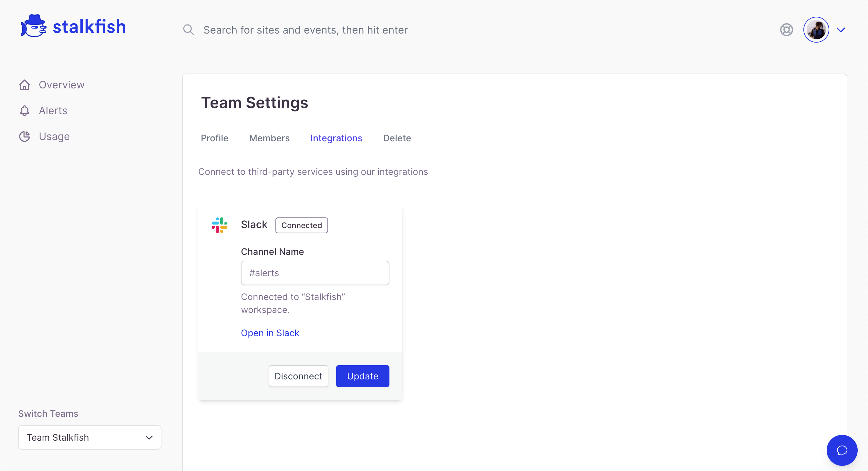Click the Usage pie chart icon
The height and width of the screenshot is (471, 868).
click(25, 136)
